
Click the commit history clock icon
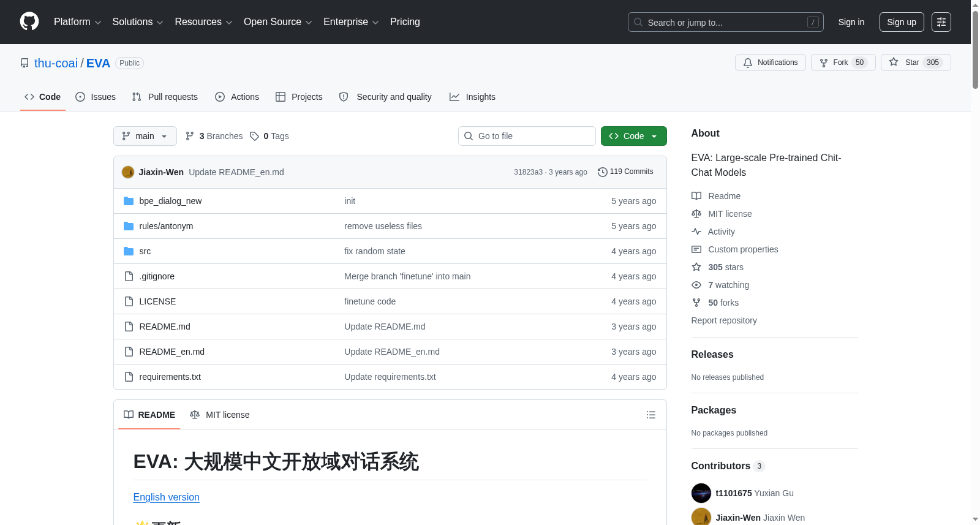click(603, 172)
